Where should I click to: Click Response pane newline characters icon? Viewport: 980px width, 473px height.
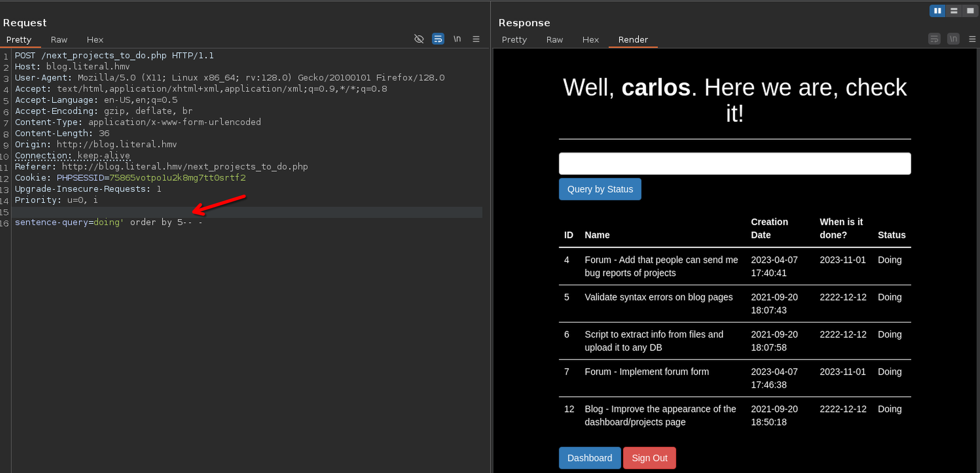953,39
